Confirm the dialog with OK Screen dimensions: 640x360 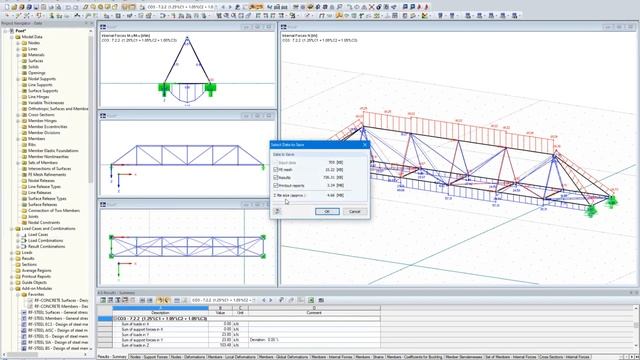tap(327, 211)
